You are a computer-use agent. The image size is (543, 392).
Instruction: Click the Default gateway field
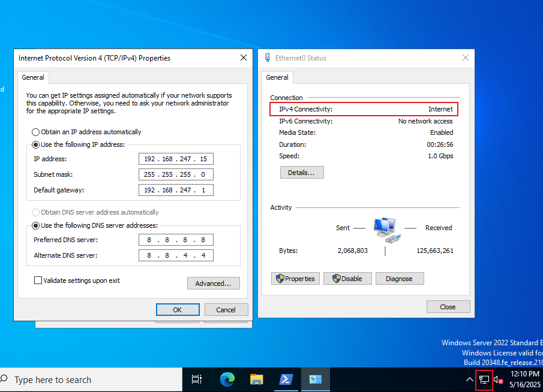click(x=176, y=190)
